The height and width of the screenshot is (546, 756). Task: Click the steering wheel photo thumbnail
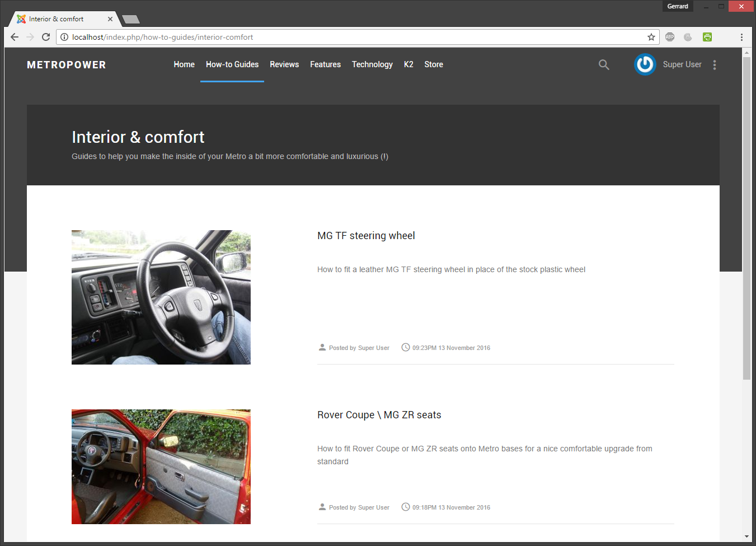coord(161,297)
